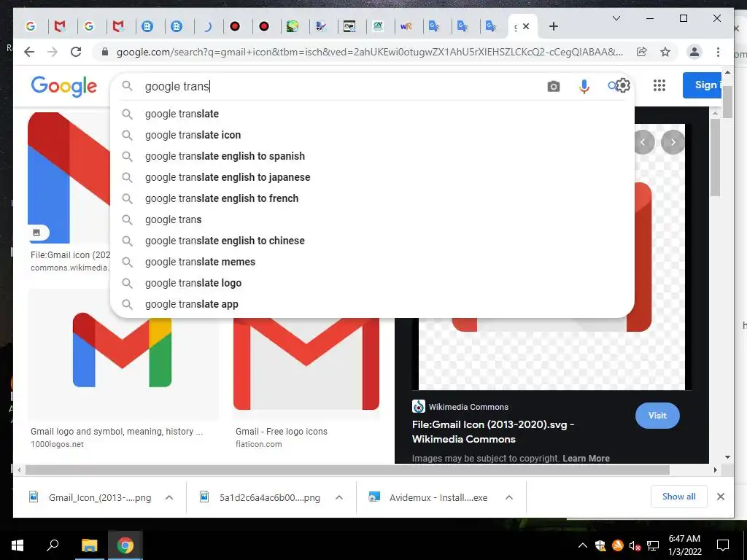Open the Google apps grid

(x=659, y=86)
